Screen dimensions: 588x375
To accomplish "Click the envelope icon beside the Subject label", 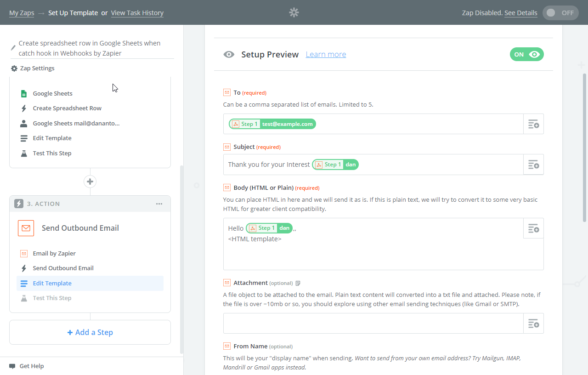I will [x=226, y=147].
